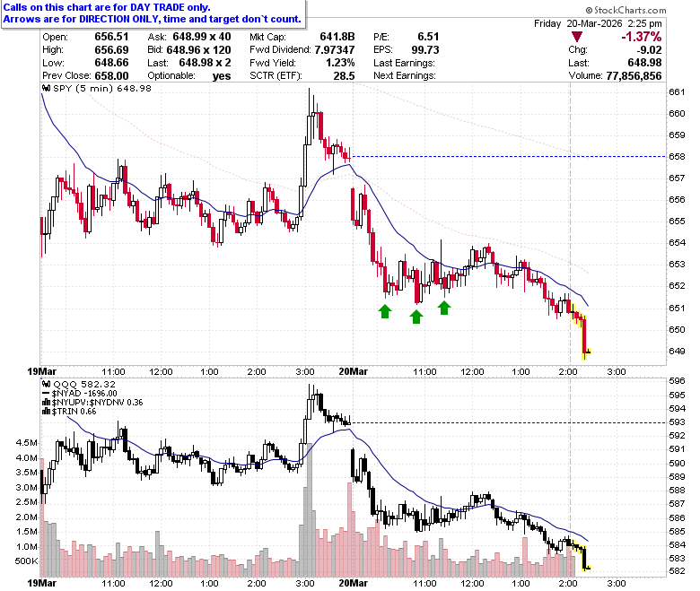The image size is (700, 591).
Task: Click the bar icon beside $TRIN legend entry
Action: click(x=46, y=412)
